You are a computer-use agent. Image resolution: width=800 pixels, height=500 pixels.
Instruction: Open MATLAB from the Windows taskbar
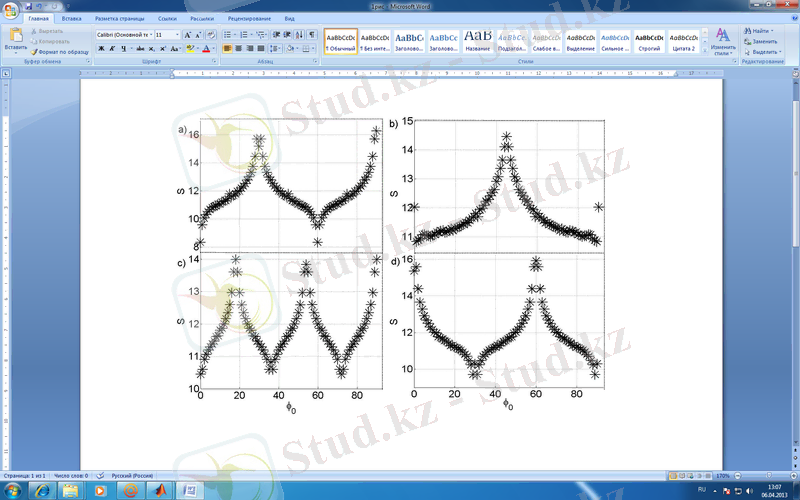[x=160, y=491]
